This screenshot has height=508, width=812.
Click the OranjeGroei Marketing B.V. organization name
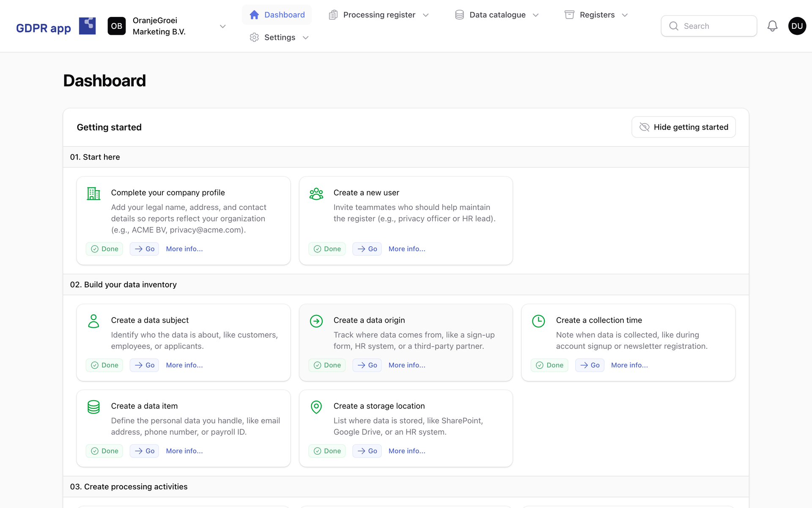pyautogui.click(x=159, y=26)
